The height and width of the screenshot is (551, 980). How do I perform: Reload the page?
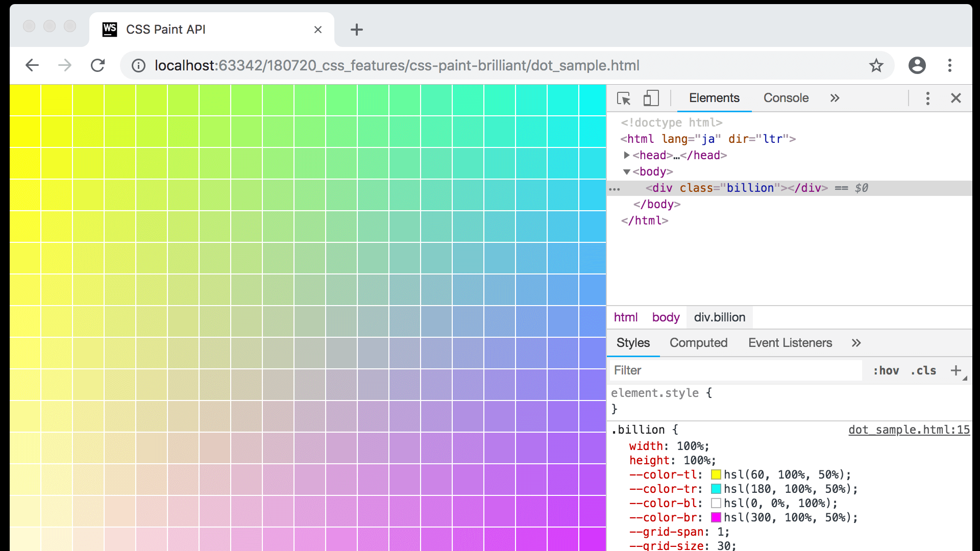point(97,65)
